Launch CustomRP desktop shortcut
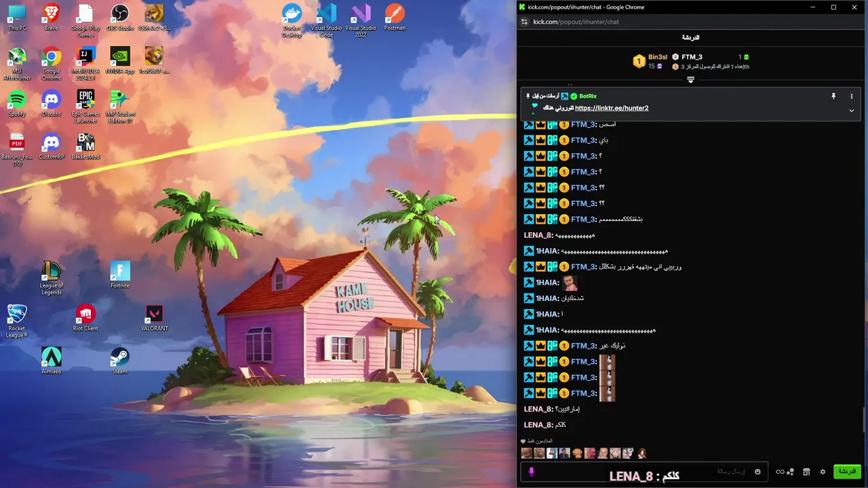This screenshot has height=488, width=868. click(x=51, y=147)
